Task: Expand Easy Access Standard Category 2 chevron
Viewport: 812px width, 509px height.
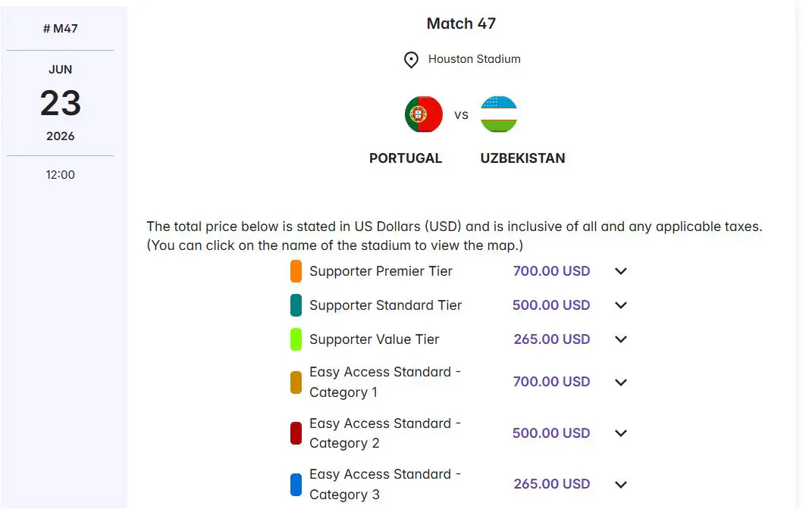Action: [x=621, y=433]
